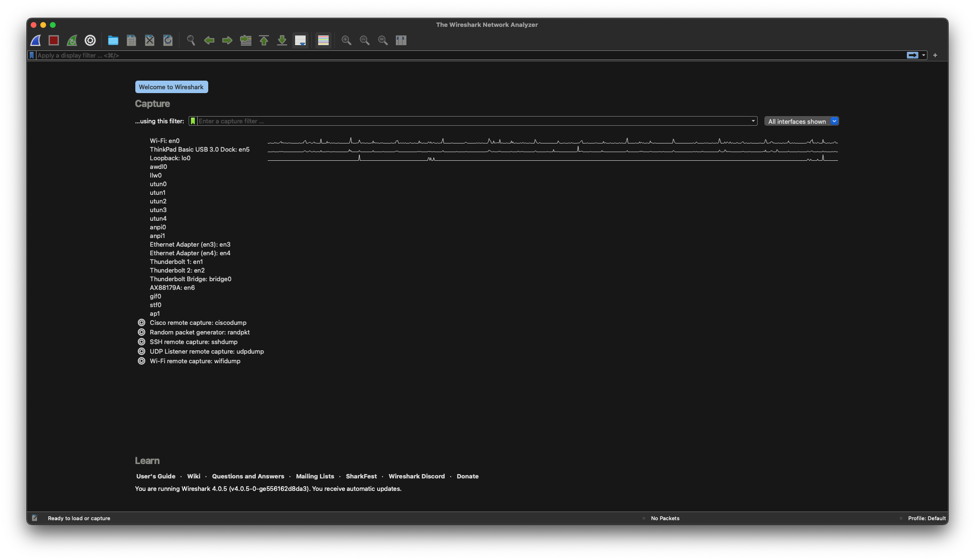Click the Wireshark Discord link
975x560 pixels.
coord(416,477)
